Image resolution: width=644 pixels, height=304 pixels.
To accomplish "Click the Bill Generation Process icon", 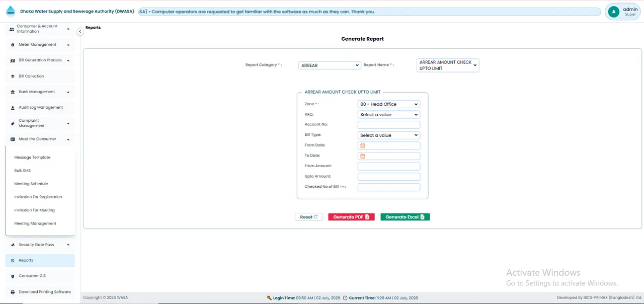I will 13,60.
